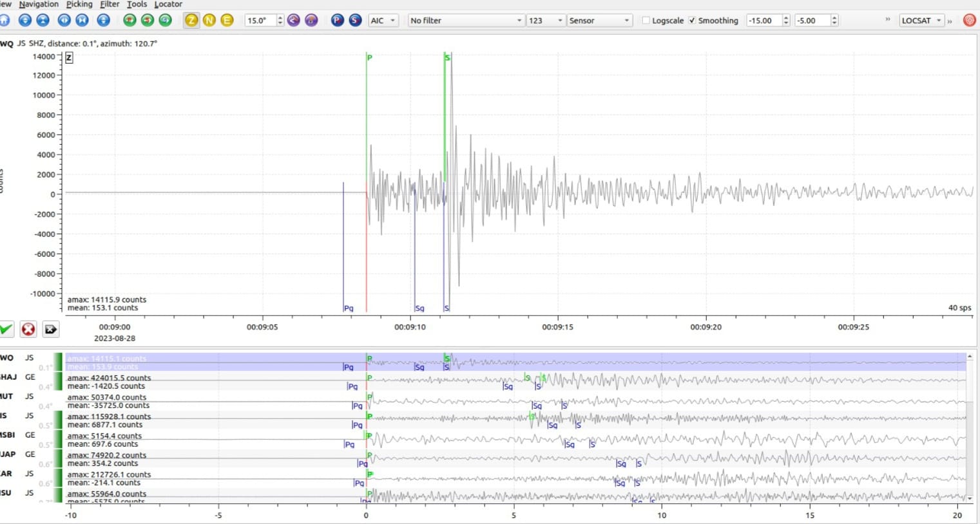Click the black arrow-tag X icon
Screen dimensions: 980x524
tap(50, 330)
